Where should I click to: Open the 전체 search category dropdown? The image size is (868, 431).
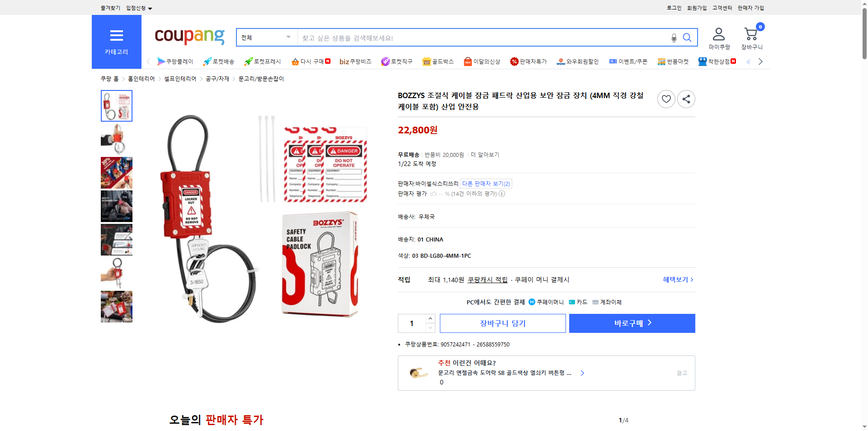point(266,38)
